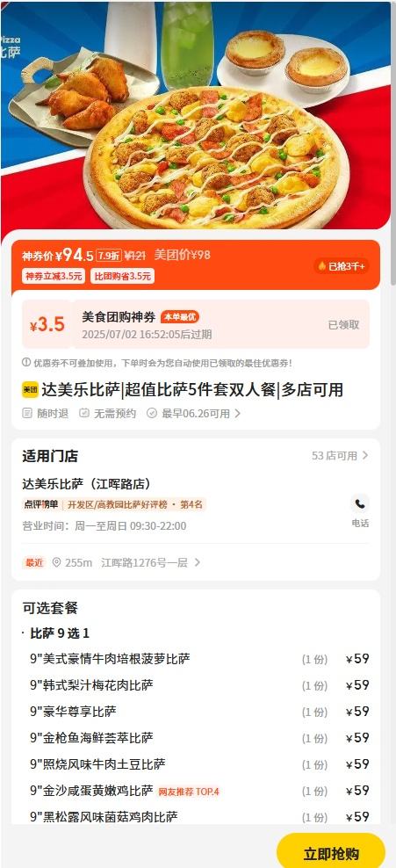Open address 江晖路1276号一层 chevron

coord(198,562)
